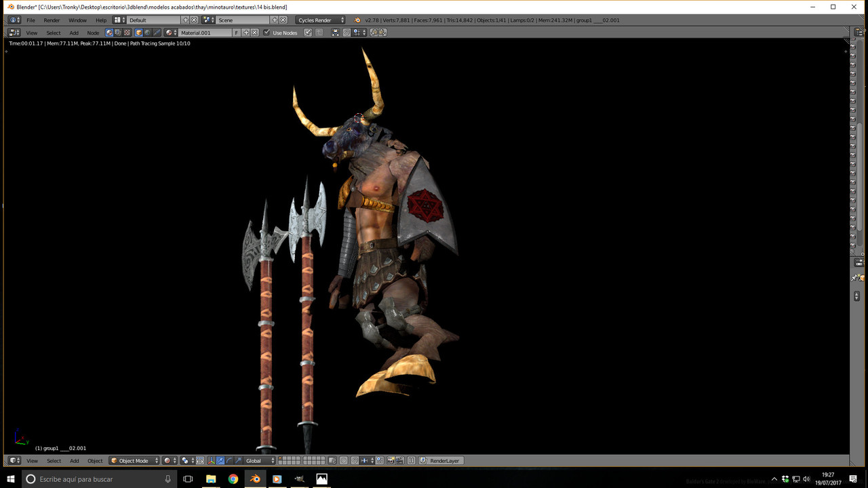The height and width of the screenshot is (488, 868).
Task: Open the Global orientation dropdown
Action: [260, 461]
